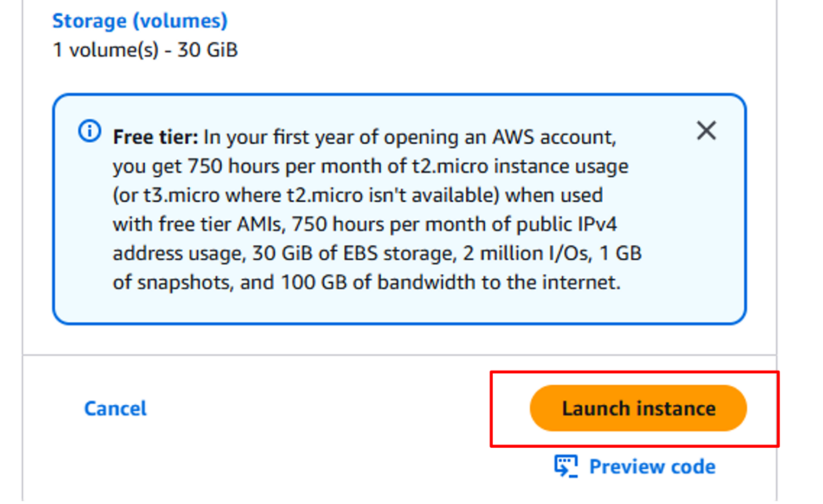Image resolution: width=823 pixels, height=504 pixels.
Task: Cancel the instance launch
Action: tap(116, 408)
